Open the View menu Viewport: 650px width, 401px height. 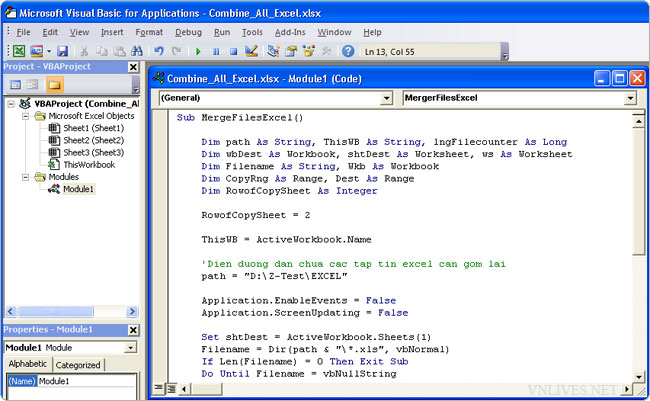coord(79,32)
